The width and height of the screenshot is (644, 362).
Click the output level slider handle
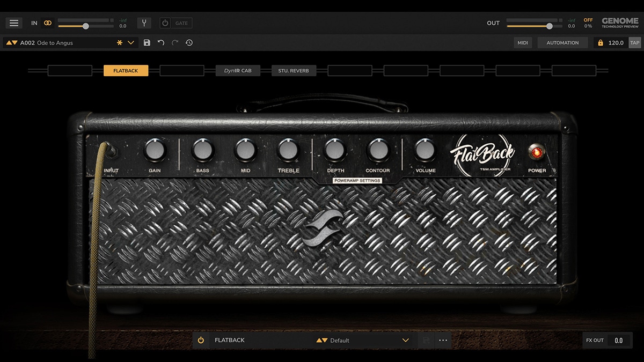(549, 26)
